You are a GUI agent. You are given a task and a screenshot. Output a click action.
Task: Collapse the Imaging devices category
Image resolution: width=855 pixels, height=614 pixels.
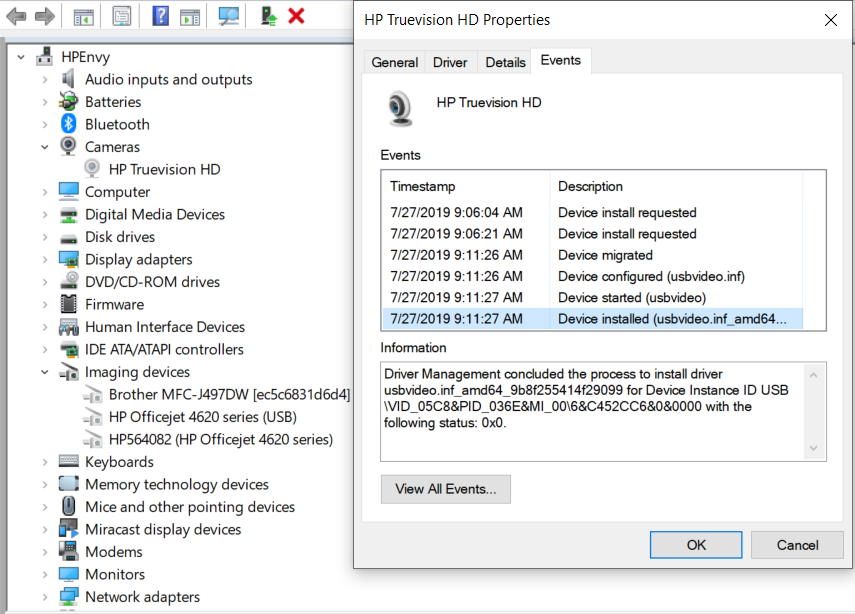[x=45, y=372]
